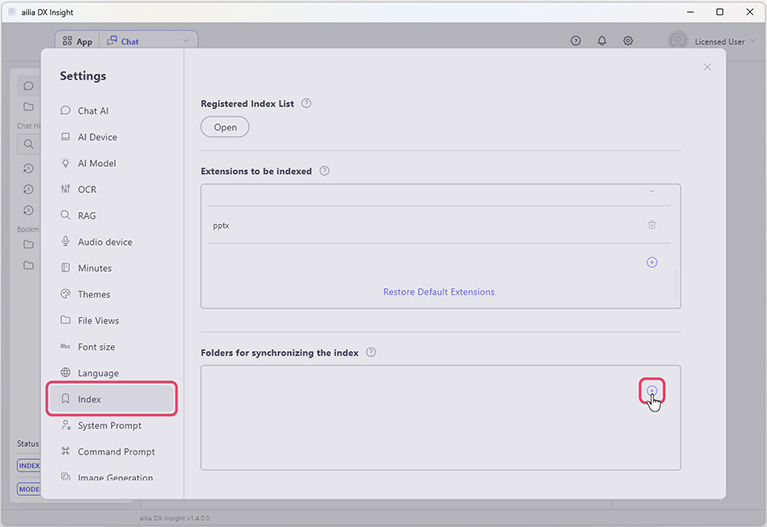Image resolution: width=767 pixels, height=527 pixels.
Task: Add a folder for synchronizing the index
Action: [651, 391]
